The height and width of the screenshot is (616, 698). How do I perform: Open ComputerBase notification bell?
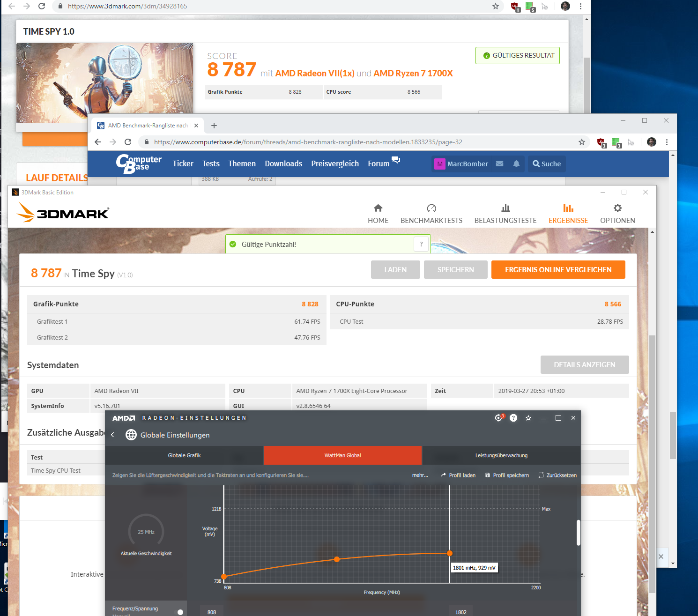coord(516,163)
